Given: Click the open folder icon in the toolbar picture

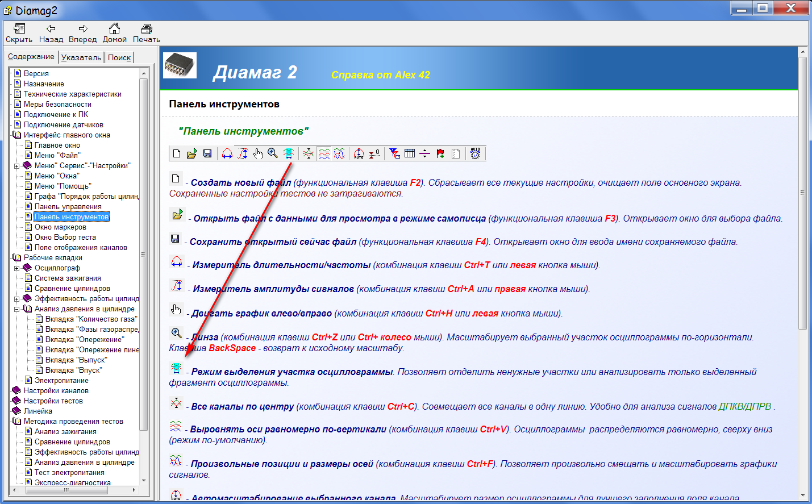Looking at the screenshot, I should pos(191,153).
